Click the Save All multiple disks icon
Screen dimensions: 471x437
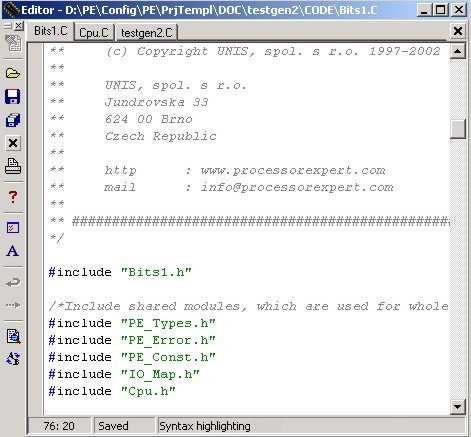pos(13,120)
